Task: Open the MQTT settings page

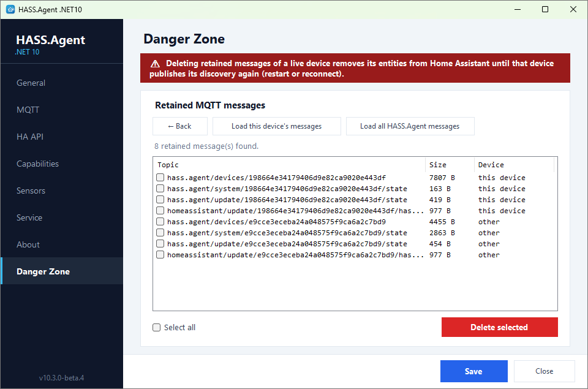Action: pos(62,110)
